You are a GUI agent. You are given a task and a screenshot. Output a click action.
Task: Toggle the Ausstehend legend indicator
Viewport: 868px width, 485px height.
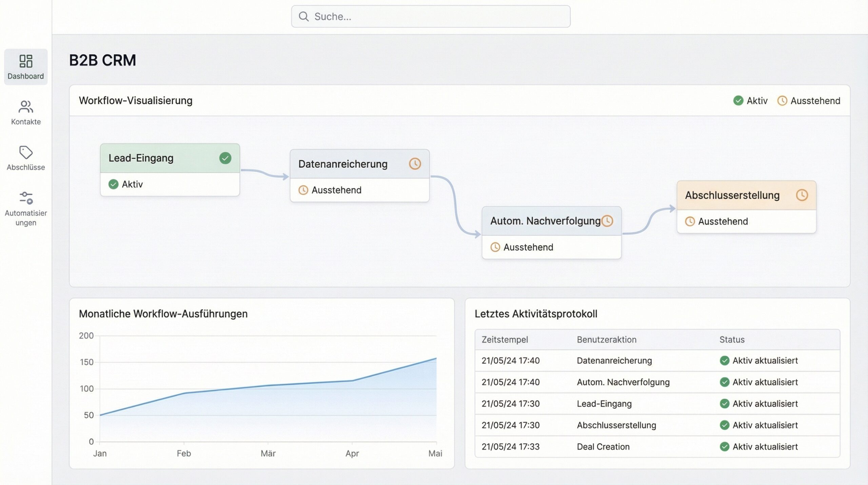coord(783,100)
